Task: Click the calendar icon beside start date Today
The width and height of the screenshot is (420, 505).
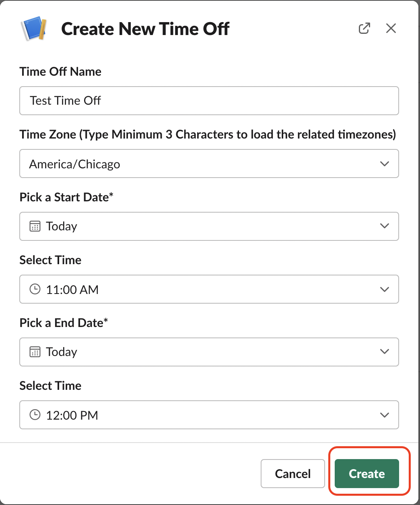Action: (35, 226)
